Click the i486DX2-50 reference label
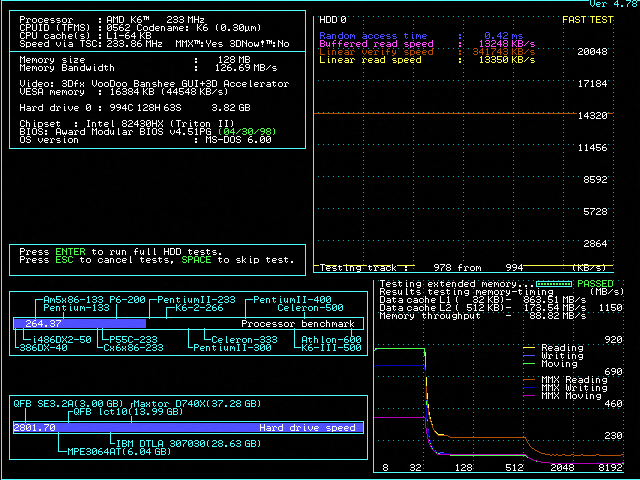This screenshot has width=640, height=480. (62, 340)
